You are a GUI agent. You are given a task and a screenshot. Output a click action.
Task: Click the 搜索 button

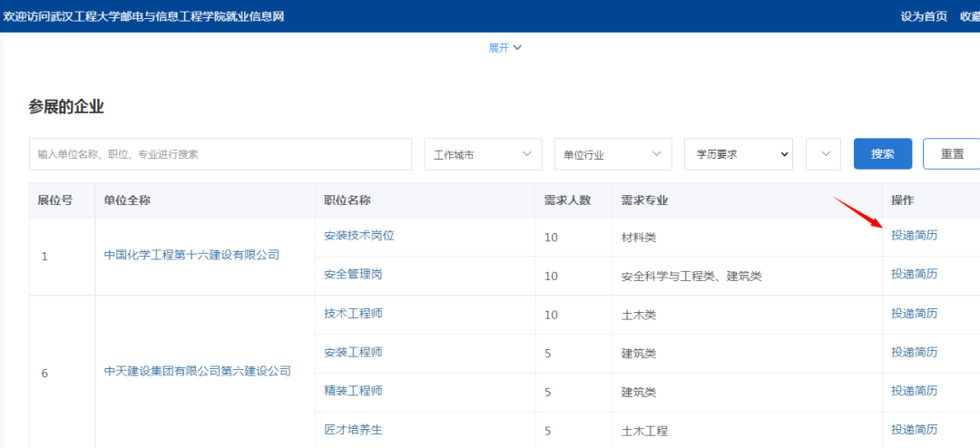[x=883, y=153]
